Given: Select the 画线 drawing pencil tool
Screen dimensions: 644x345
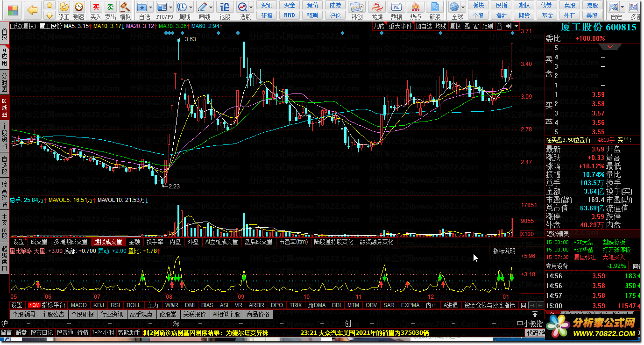Looking at the screenshot, I should pyautogui.click(x=202, y=7).
